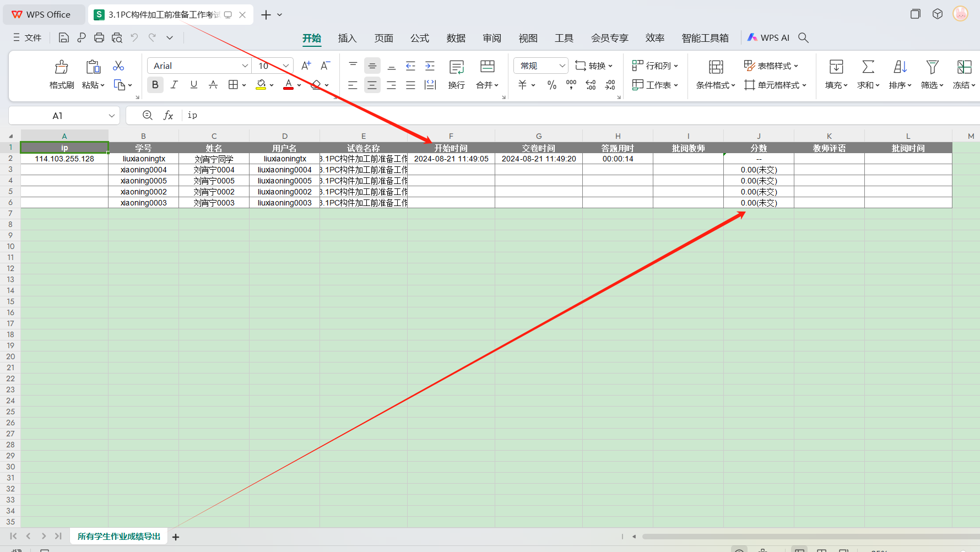Open the AutoSum (求和) tool
980x552 pixels.
[x=868, y=67]
